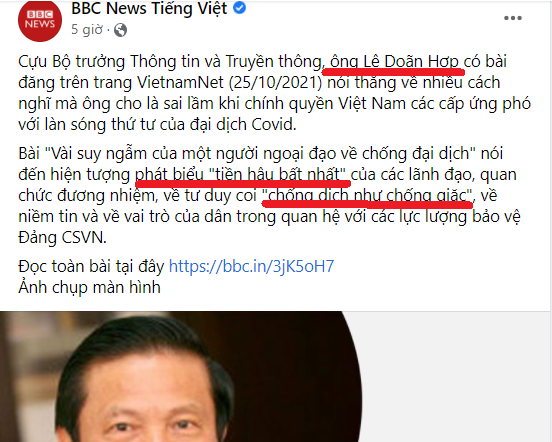Click the word "Covid" in first paragraph
Image resolution: width=552 pixels, height=442 pixels.
tap(274, 125)
